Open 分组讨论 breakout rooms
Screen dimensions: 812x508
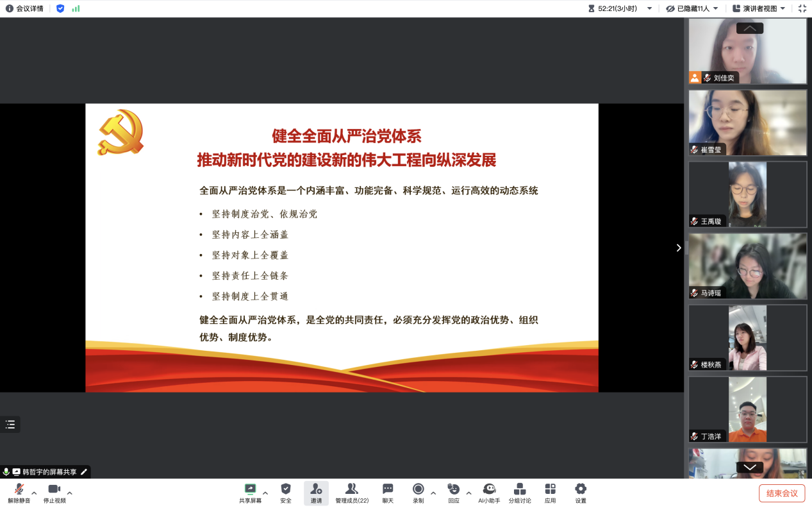(x=520, y=493)
